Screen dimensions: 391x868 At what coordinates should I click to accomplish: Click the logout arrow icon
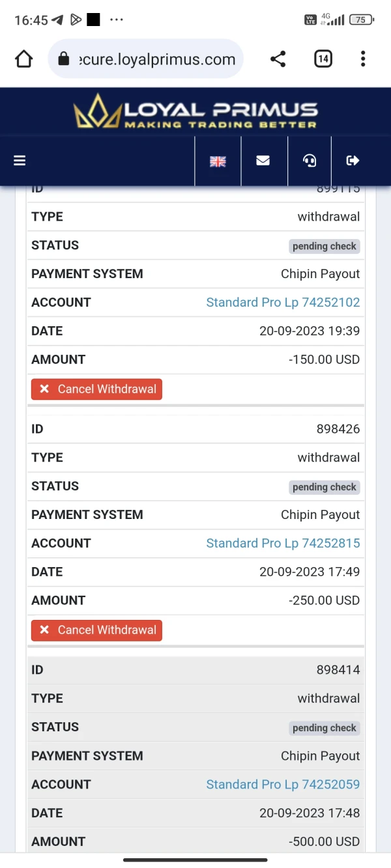(x=353, y=160)
